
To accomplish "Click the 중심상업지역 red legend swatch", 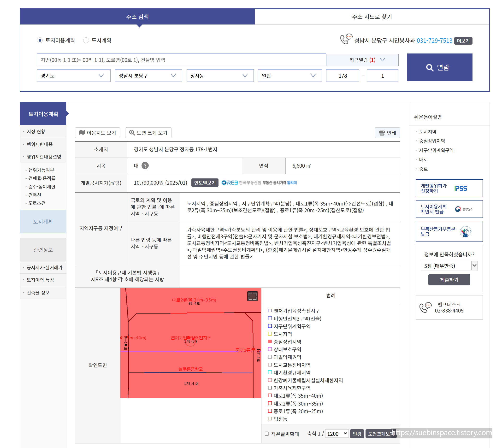I will (x=270, y=342).
